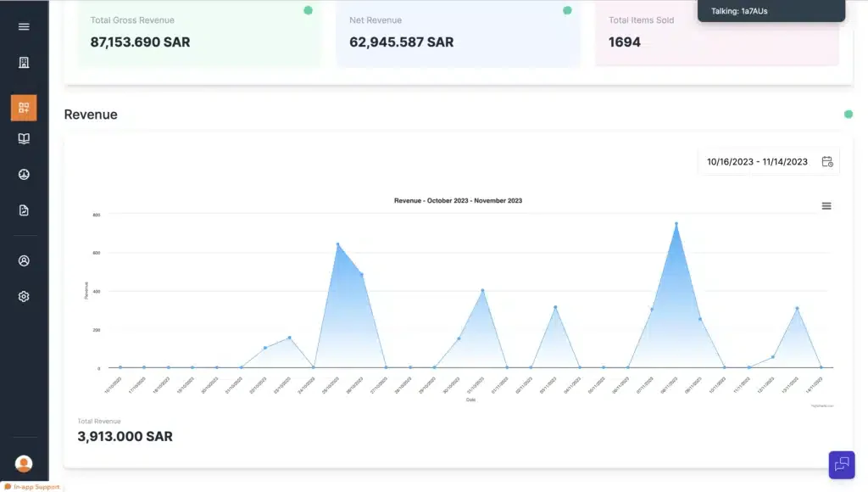Click the Net Revenue label
This screenshot has width=868, height=492.
(376, 20)
